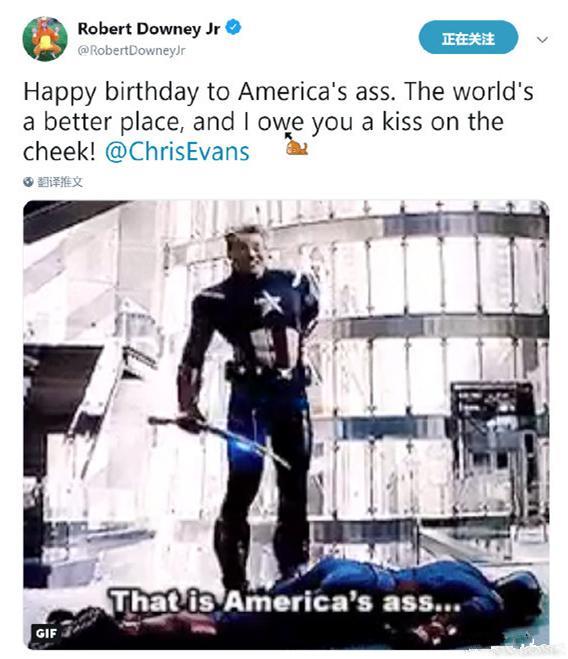Click the "That is America's ass..." caption
The width and height of the screenshot is (568, 659).
click(x=285, y=601)
